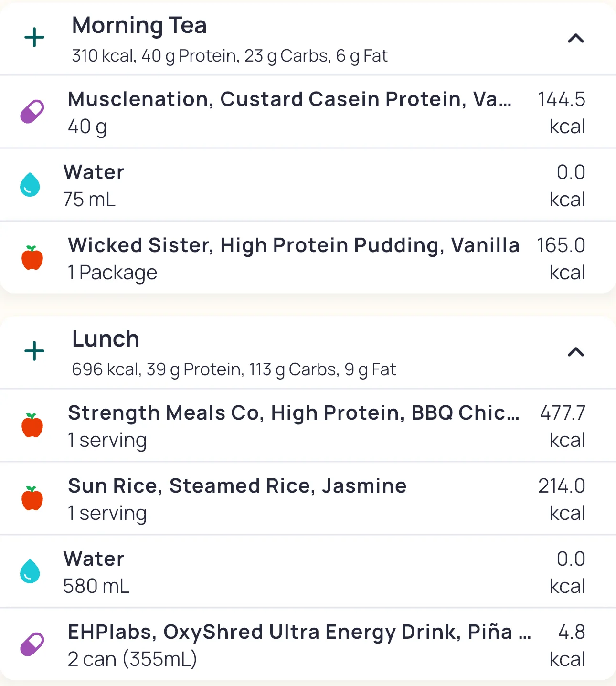The image size is (616, 686).
Task: Tap the pill icon for EHPlabs OxyShred
Action: tap(32, 644)
